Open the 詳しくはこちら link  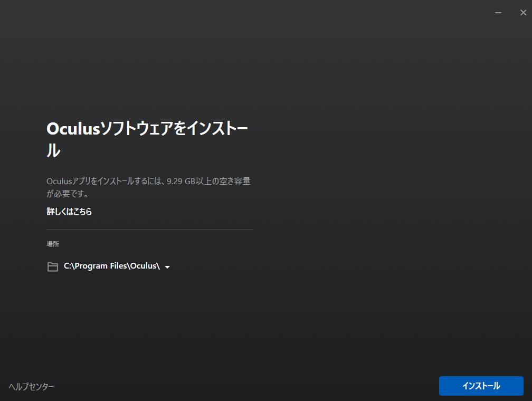tap(69, 212)
